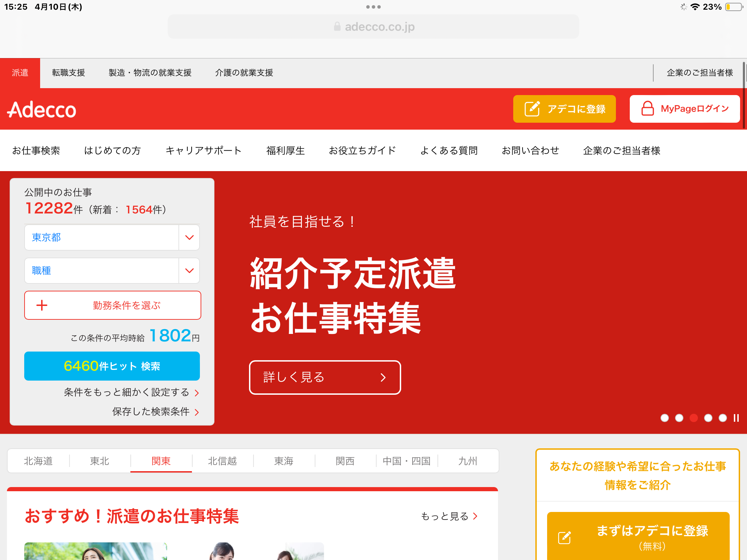Open 企業のご担当者様 in main navigation
The width and height of the screenshot is (747, 560).
coord(622,151)
